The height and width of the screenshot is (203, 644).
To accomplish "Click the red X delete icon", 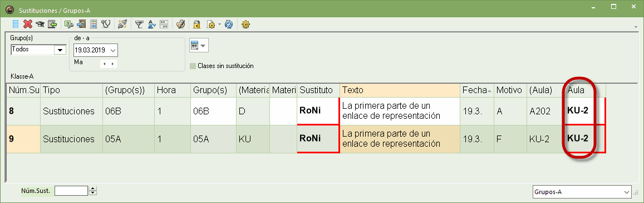I will pyautogui.click(x=27, y=25).
